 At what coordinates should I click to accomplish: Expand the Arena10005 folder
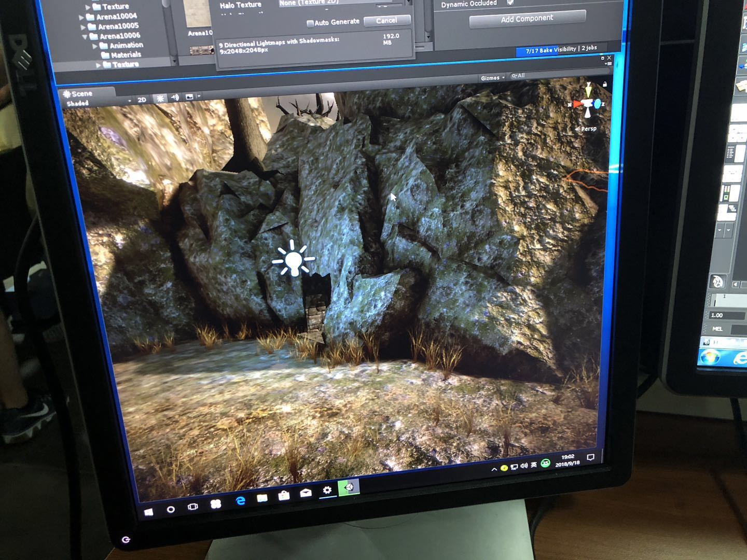pos(83,27)
